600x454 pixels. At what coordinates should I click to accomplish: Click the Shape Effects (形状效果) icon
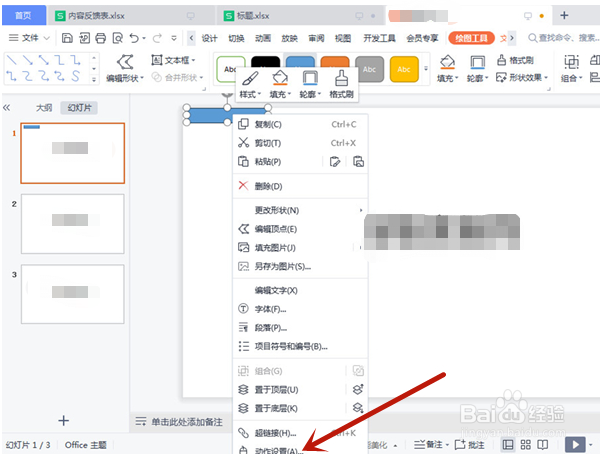pyautogui.click(x=501, y=77)
